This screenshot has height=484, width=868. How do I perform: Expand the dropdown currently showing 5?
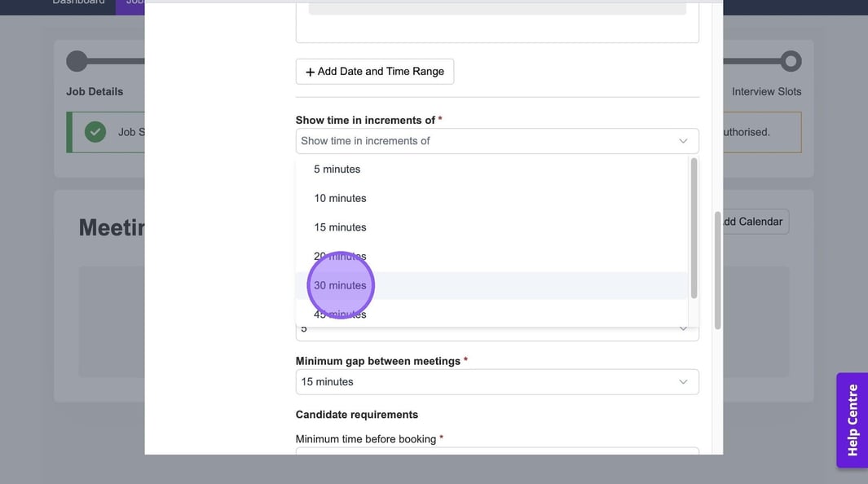coord(682,328)
